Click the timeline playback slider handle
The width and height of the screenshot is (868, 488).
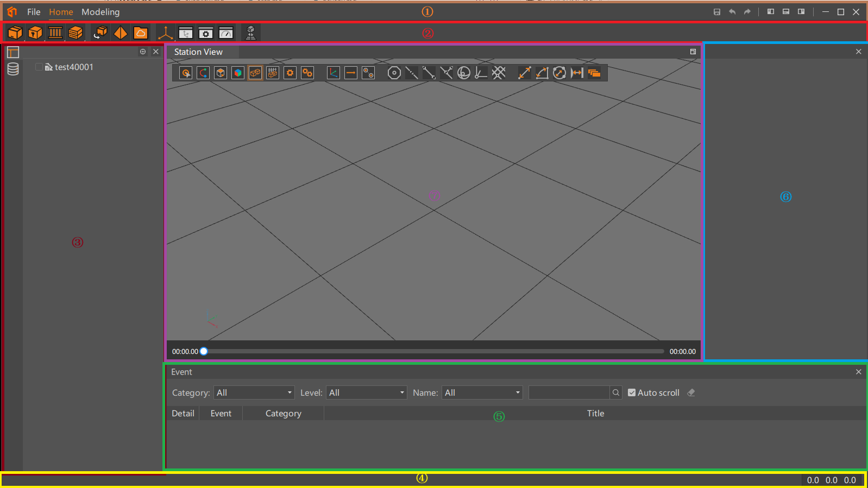point(204,351)
